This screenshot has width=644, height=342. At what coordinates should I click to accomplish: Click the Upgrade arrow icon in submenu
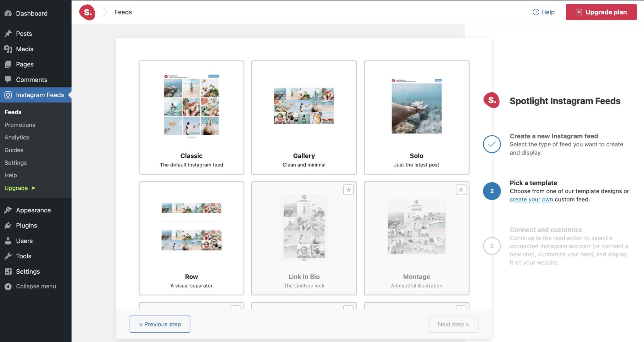tap(33, 188)
